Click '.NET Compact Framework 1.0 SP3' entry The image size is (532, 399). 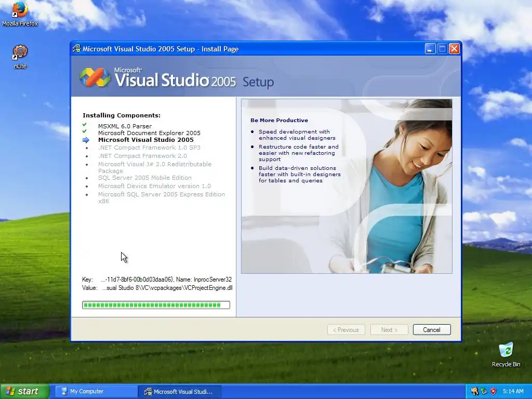coord(149,148)
